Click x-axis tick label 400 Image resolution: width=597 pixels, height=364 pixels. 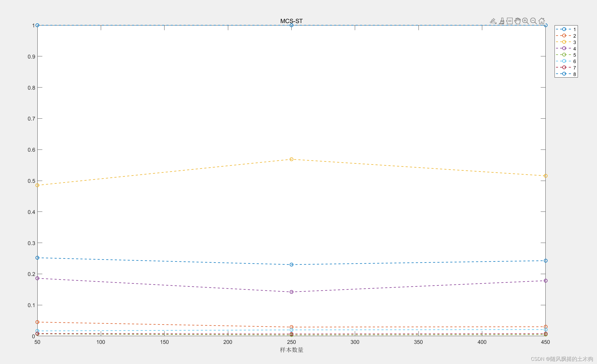tap(482, 342)
